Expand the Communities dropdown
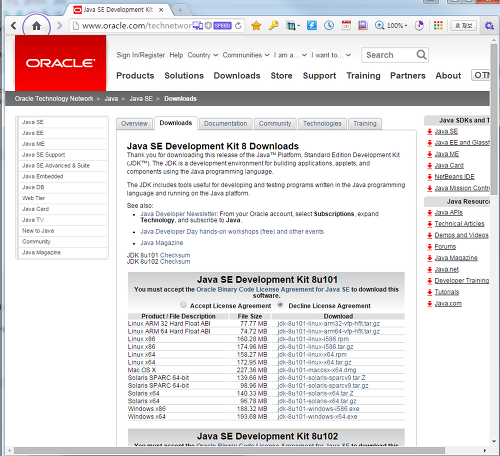Screen dimensions: 500x456 click(x=246, y=55)
